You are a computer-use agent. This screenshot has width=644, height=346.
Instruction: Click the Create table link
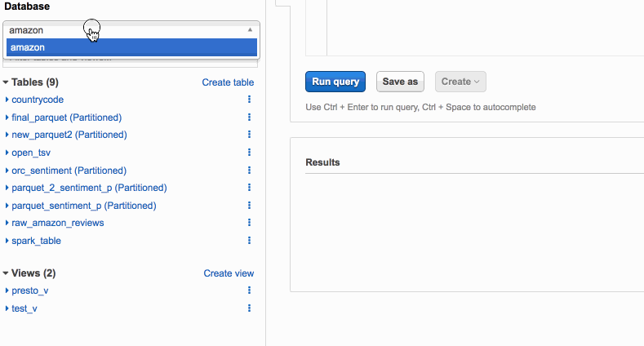click(228, 82)
